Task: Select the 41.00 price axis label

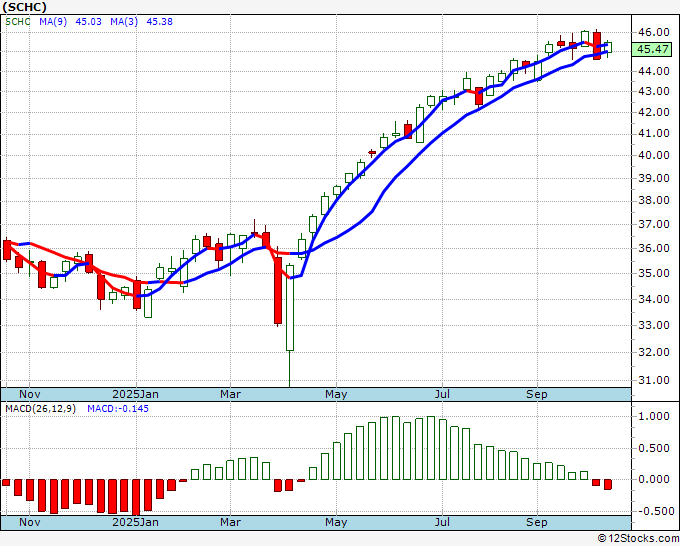Action: [x=654, y=133]
